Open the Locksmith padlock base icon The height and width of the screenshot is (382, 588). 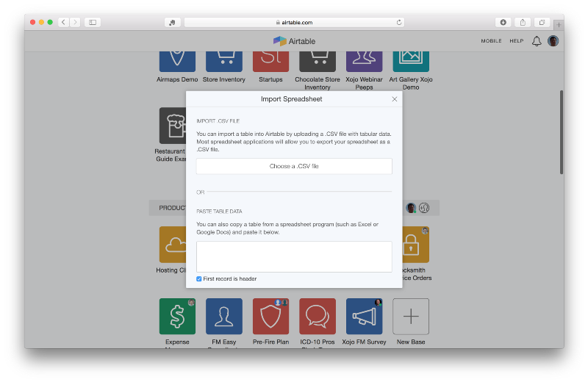tap(415, 245)
